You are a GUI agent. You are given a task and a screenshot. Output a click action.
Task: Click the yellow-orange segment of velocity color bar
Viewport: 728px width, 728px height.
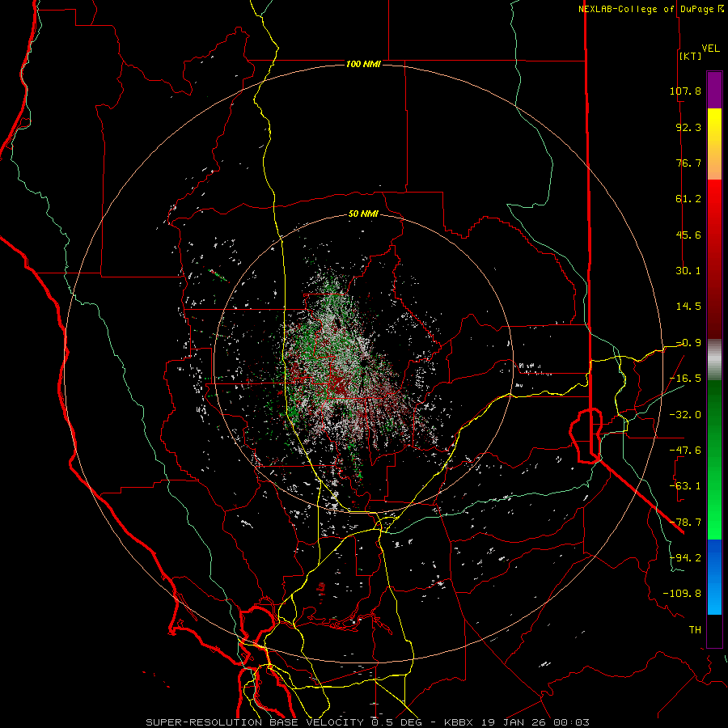coord(714,144)
